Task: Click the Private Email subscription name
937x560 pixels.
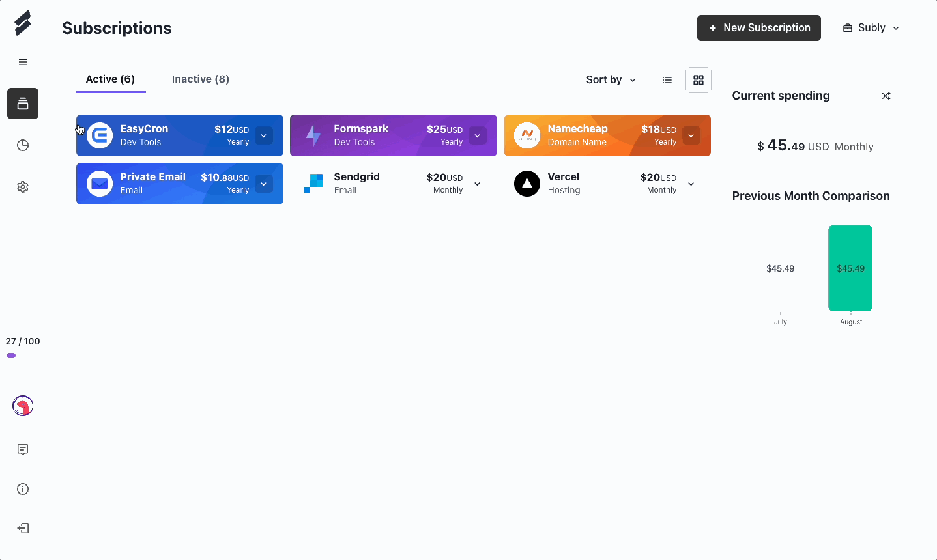Action: (x=152, y=177)
